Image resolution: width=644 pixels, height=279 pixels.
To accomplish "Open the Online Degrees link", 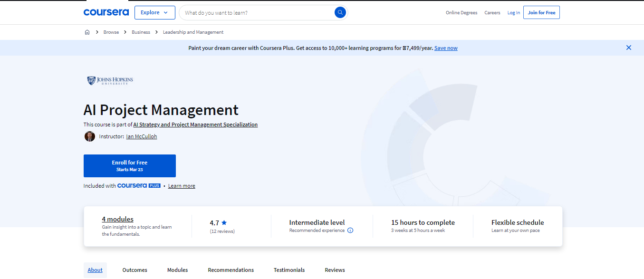I will (461, 13).
